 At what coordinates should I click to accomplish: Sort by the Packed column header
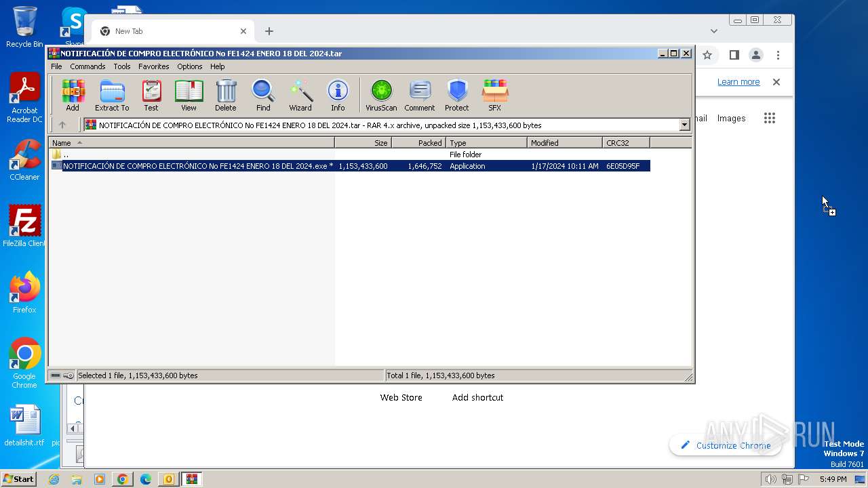point(418,142)
